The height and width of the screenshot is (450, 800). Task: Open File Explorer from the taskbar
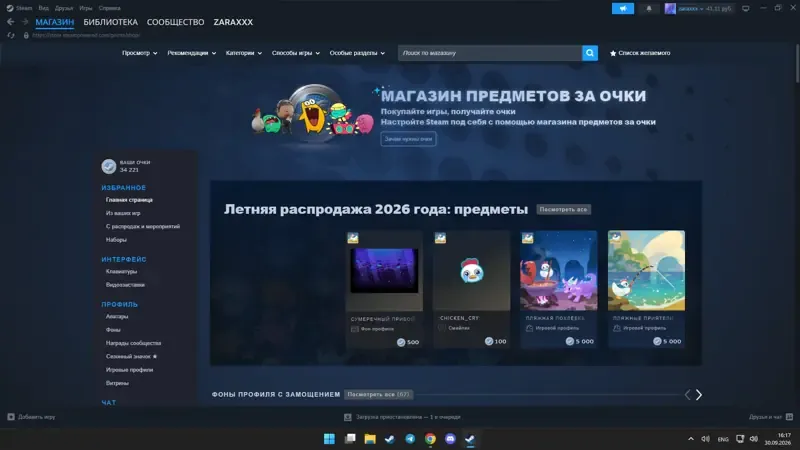point(370,439)
